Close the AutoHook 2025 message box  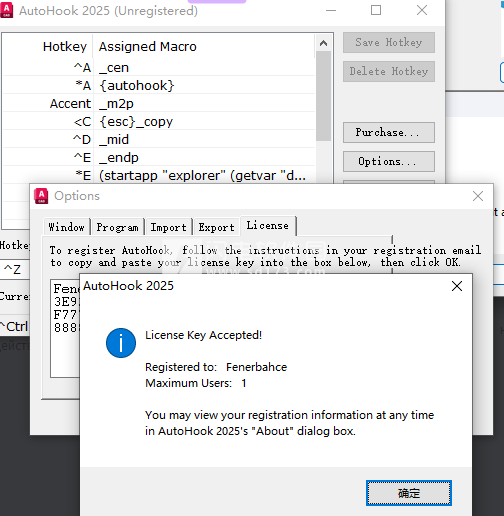[x=457, y=286]
